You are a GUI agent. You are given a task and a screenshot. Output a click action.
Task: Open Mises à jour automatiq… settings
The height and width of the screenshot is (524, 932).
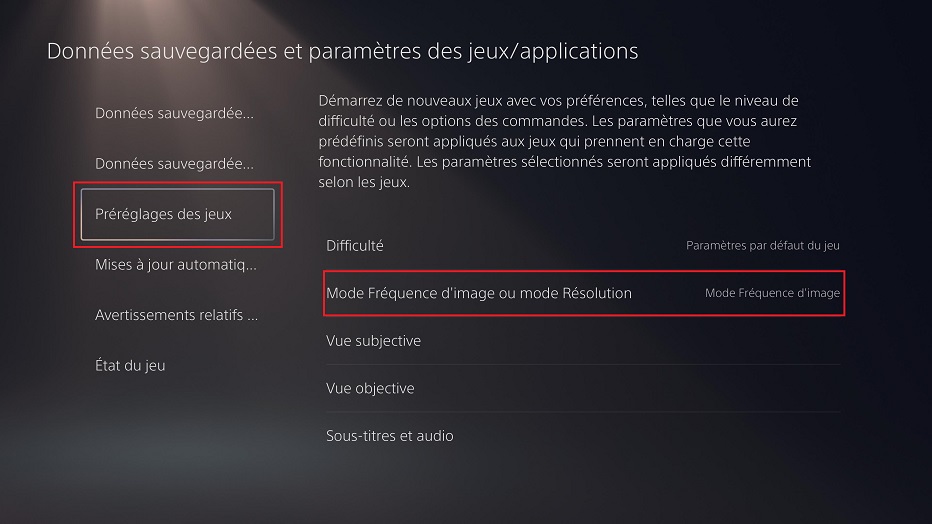176,264
